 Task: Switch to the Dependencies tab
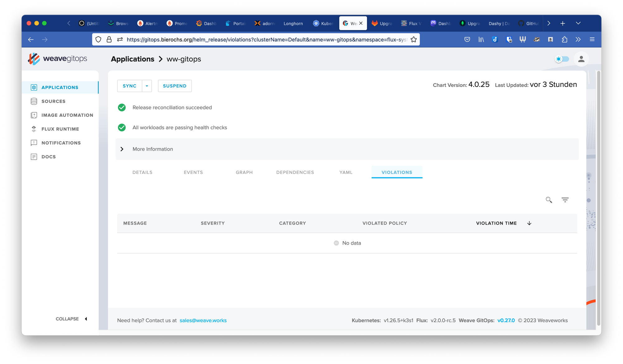tap(295, 172)
